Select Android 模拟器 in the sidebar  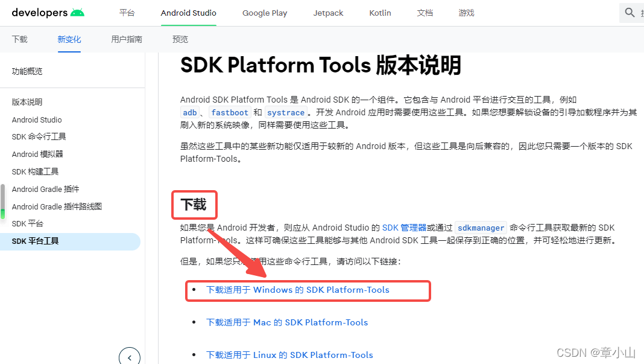tap(37, 154)
